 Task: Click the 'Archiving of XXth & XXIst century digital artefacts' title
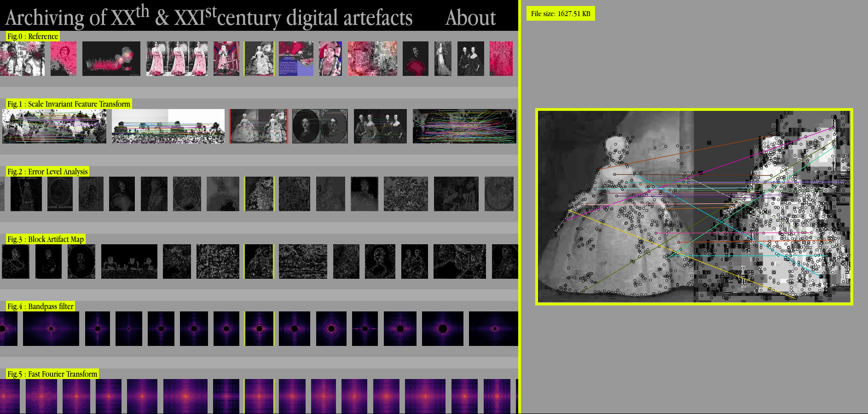(x=209, y=17)
